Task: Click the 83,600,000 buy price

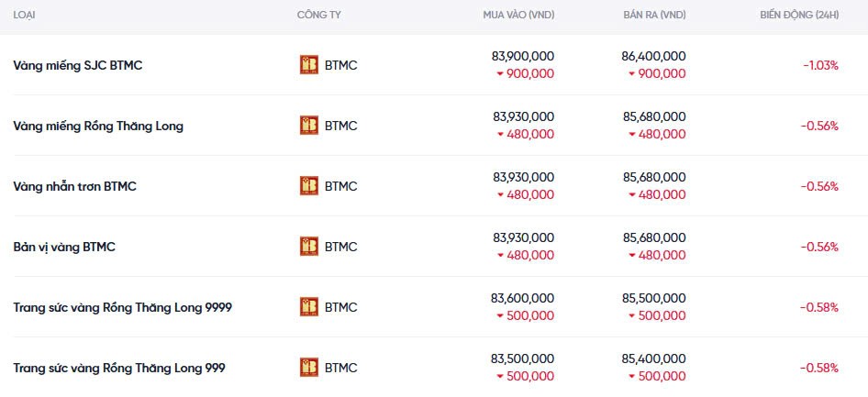Action: pyautogui.click(x=522, y=298)
